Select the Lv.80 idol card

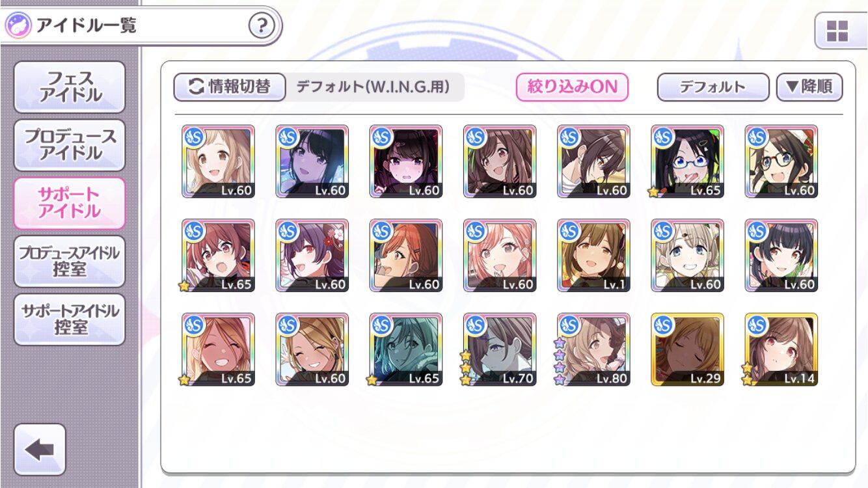pyautogui.click(x=593, y=349)
